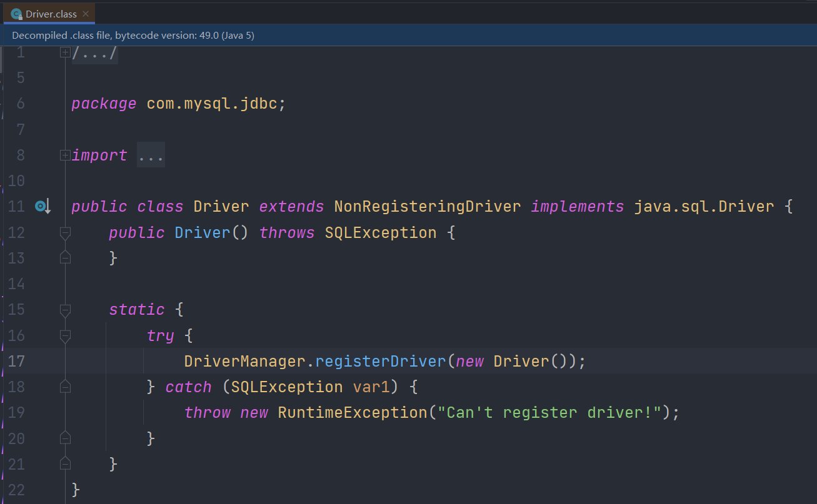Click the registerDriver method call

pyautogui.click(x=381, y=362)
